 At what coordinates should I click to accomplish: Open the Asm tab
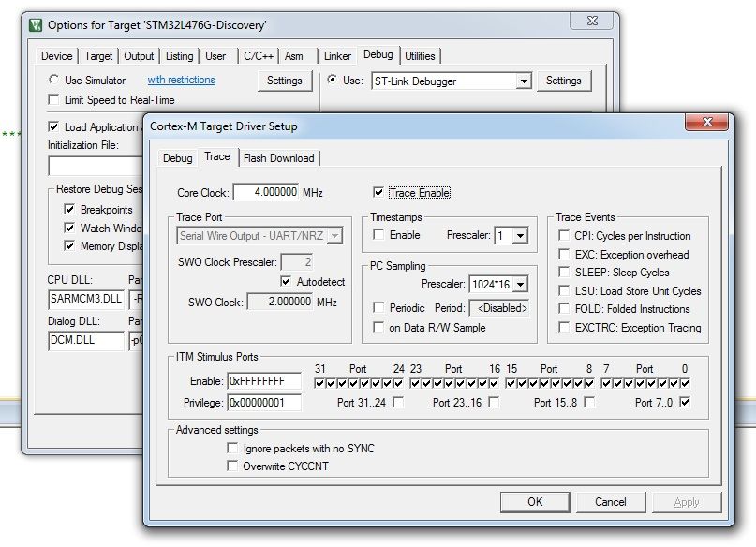(x=294, y=56)
